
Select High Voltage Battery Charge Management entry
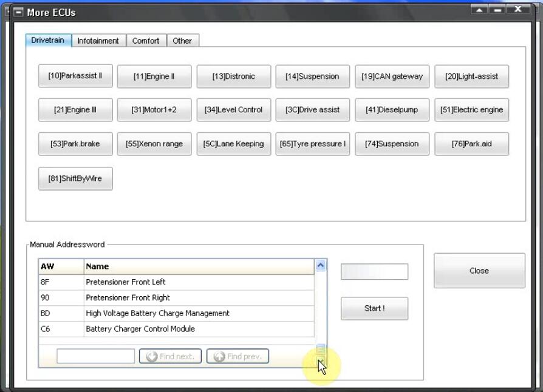(176, 313)
